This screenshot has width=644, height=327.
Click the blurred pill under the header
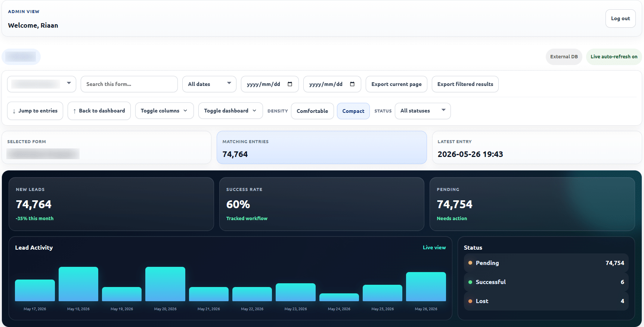(x=21, y=57)
